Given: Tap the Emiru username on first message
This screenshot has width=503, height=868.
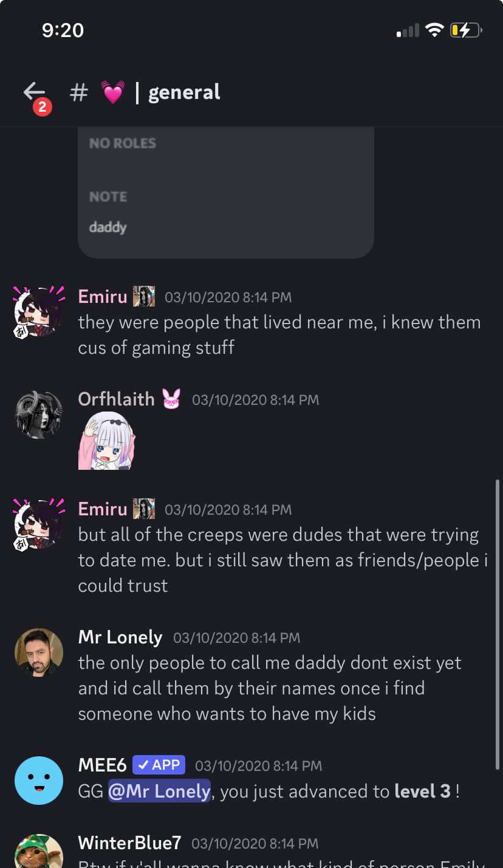Looking at the screenshot, I should [x=103, y=297].
